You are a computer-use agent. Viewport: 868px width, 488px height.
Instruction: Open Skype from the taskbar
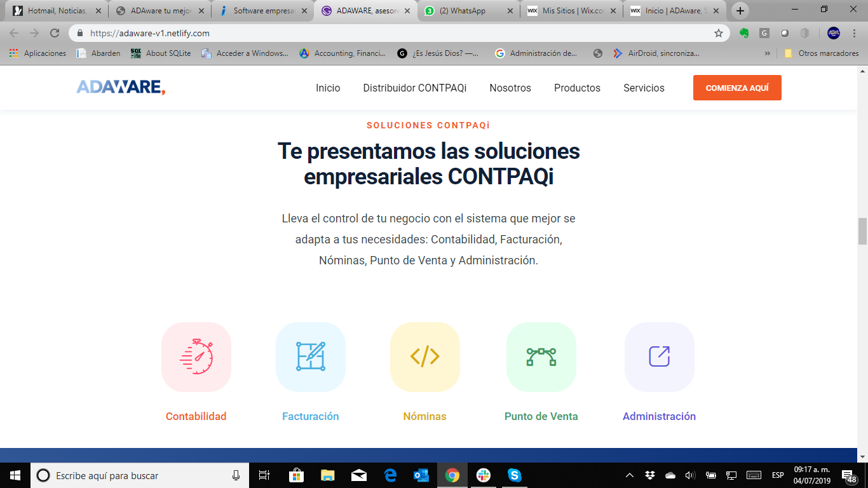point(515,475)
